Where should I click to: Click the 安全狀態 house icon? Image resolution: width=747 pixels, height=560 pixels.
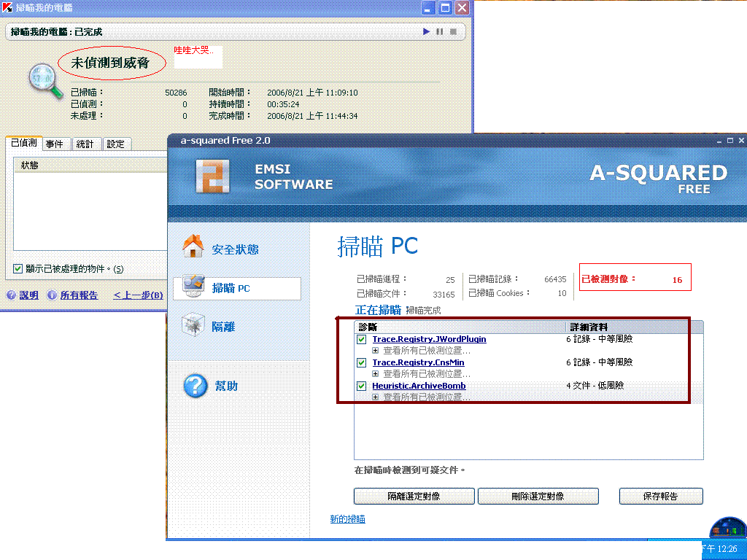coord(193,246)
